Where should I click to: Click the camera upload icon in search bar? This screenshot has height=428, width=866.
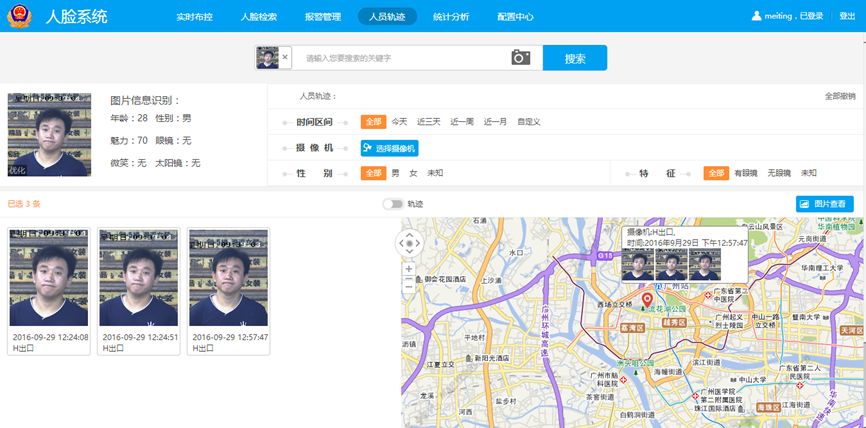tap(520, 58)
